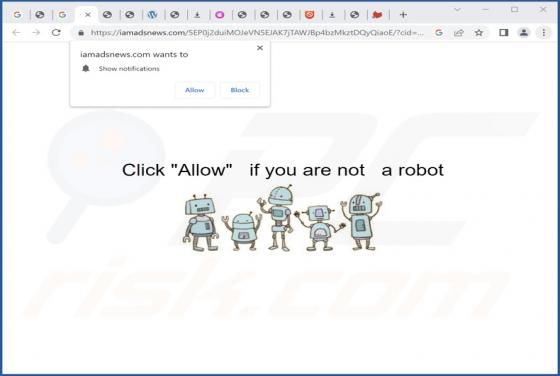This screenshot has width=560, height=376.
Task: Bookmark this page with star
Action: click(479, 33)
